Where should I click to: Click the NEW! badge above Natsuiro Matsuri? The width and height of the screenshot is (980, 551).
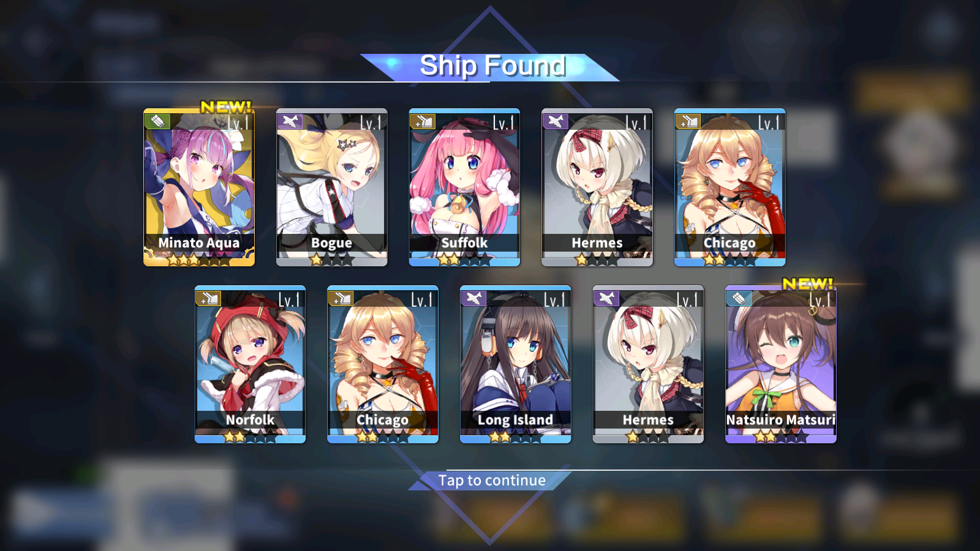(807, 283)
